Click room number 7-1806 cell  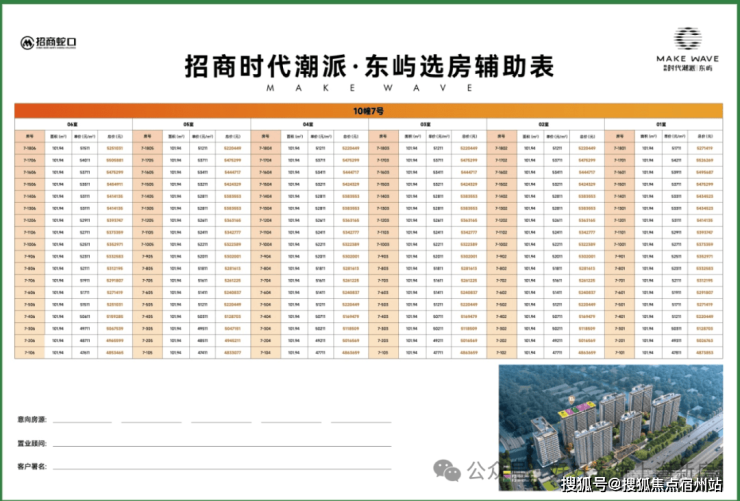point(30,149)
